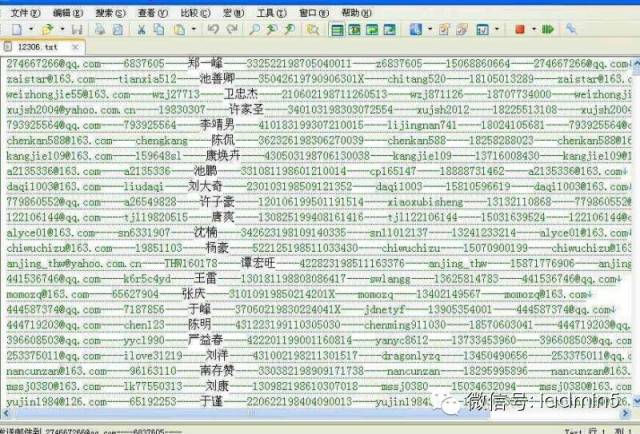Click the Find Next magnifier icon

(290, 29)
